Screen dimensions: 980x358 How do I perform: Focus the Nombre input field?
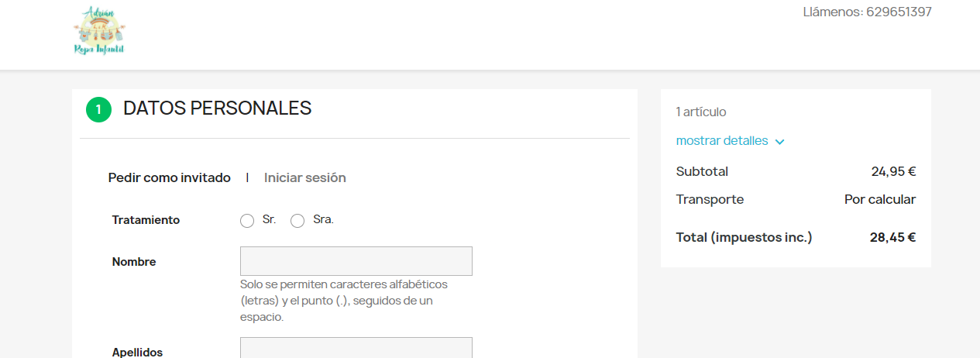[x=356, y=261]
